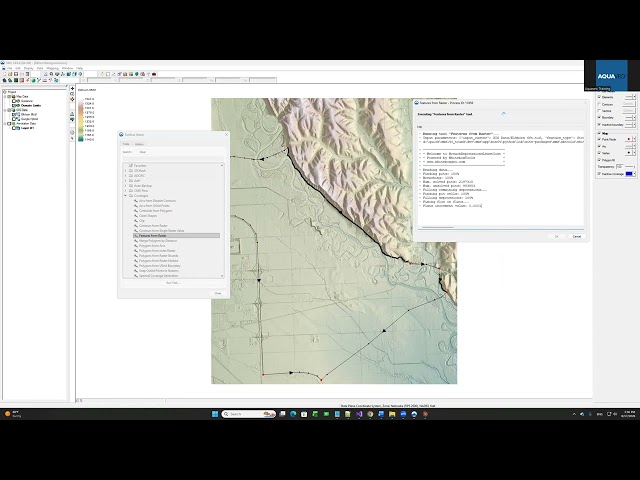The height and width of the screenshot is (480, 640).
Task: Click the green globe icon in the top toolbar
Action: tap(137, 74)
